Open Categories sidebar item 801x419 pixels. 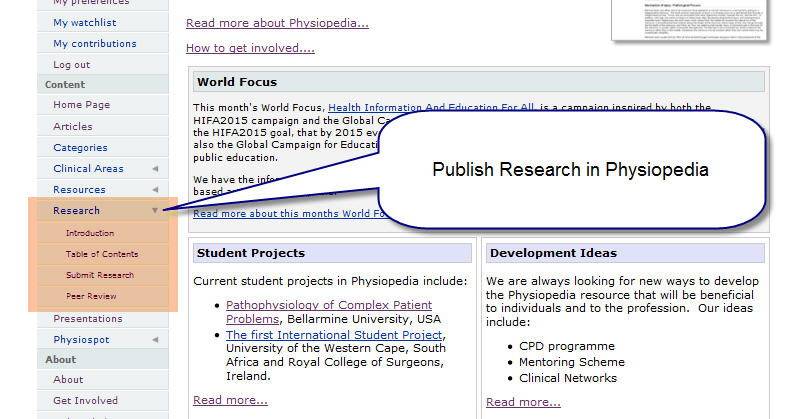pos(80,148)
